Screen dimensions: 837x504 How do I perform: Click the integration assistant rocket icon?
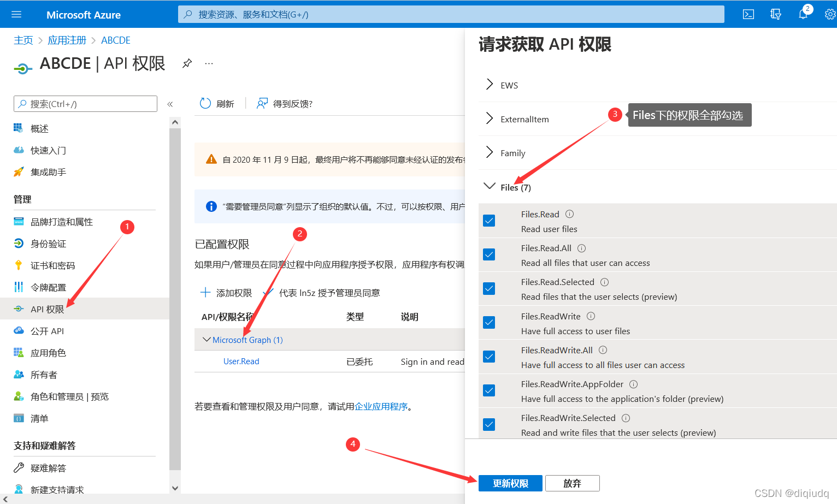(19, 171)
